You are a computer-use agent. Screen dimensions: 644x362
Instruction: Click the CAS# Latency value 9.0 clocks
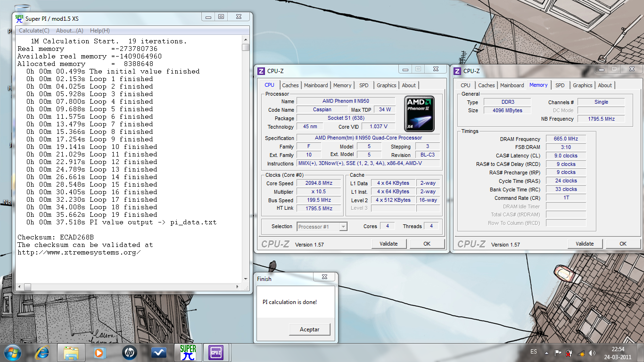(566, 156)
